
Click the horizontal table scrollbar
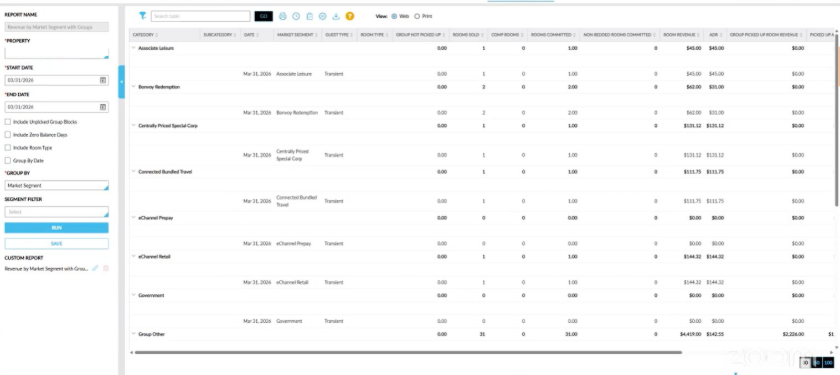click(408, 352)
